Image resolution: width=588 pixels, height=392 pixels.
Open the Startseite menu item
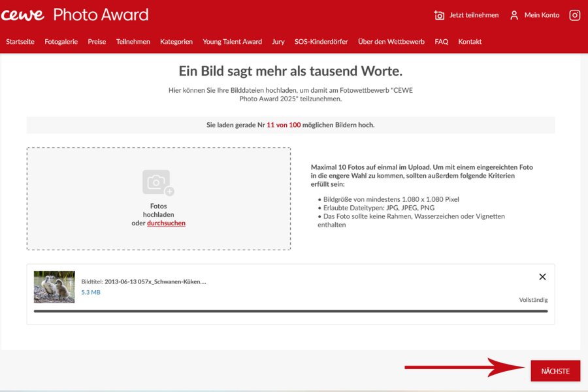click(20, 42)
